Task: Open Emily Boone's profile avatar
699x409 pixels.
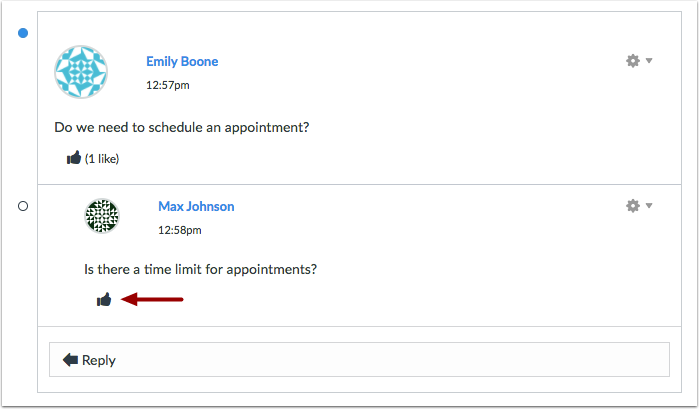Action: point(81,72)
